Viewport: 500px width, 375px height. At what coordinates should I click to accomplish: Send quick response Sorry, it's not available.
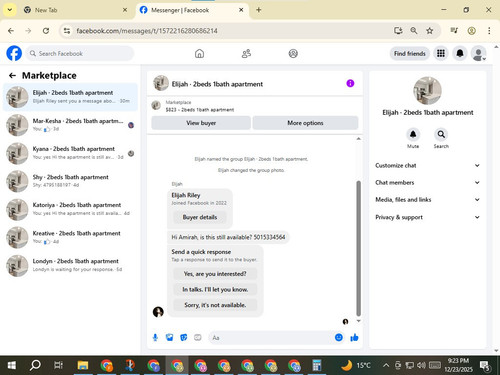click(215, 305)
